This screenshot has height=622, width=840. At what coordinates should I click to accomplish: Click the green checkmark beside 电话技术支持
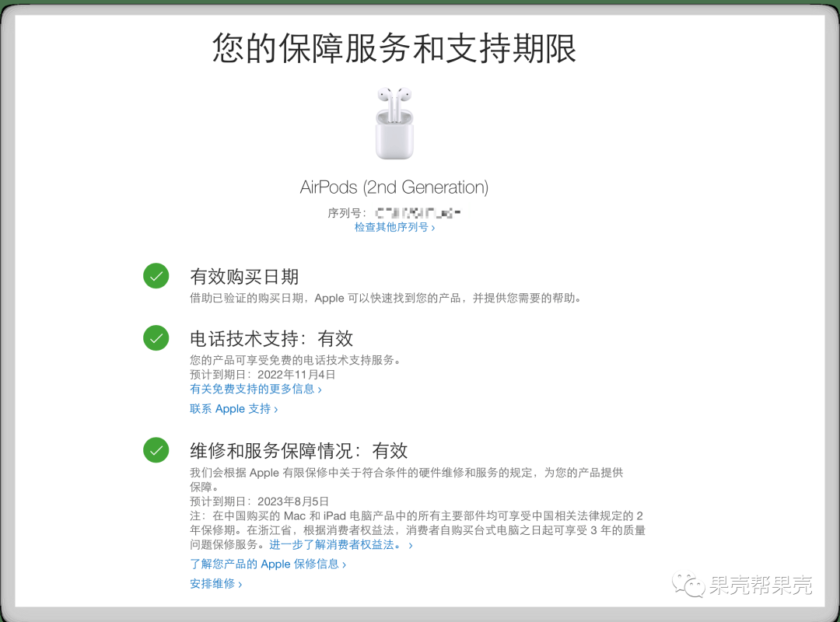point(156,338)
